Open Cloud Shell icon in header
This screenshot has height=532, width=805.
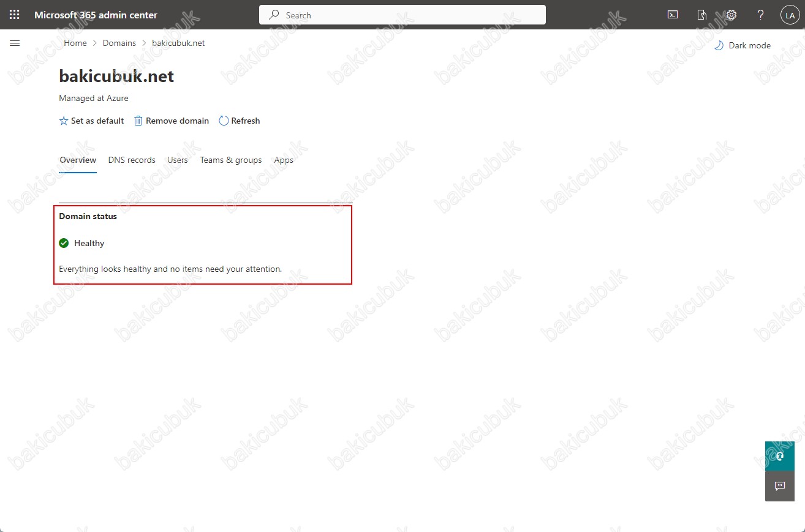tap(673, 15)
